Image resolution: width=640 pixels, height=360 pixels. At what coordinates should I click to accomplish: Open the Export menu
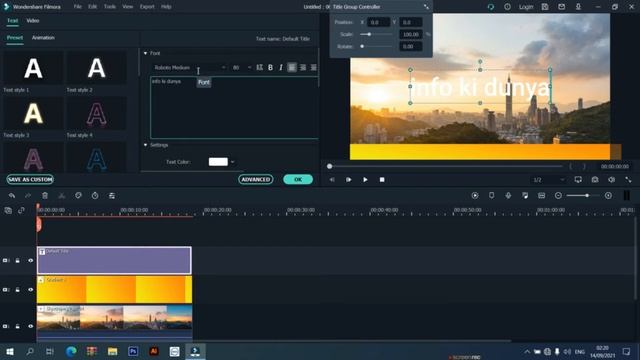point(147,7)
